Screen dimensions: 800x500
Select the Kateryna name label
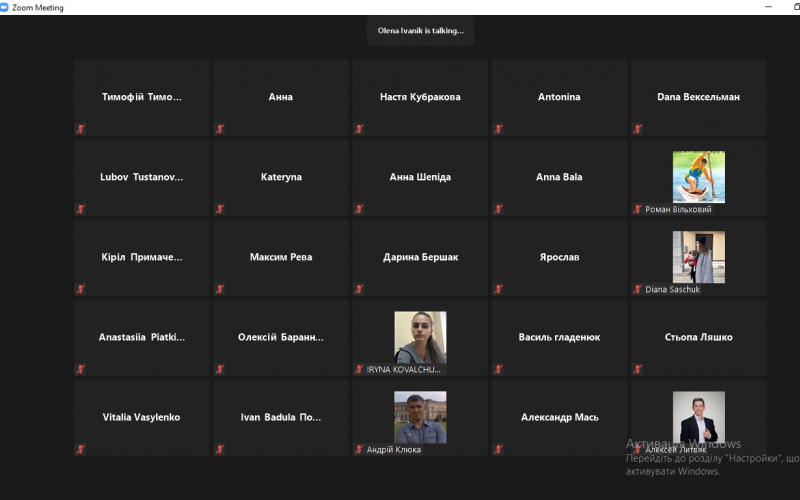point(281,177)
